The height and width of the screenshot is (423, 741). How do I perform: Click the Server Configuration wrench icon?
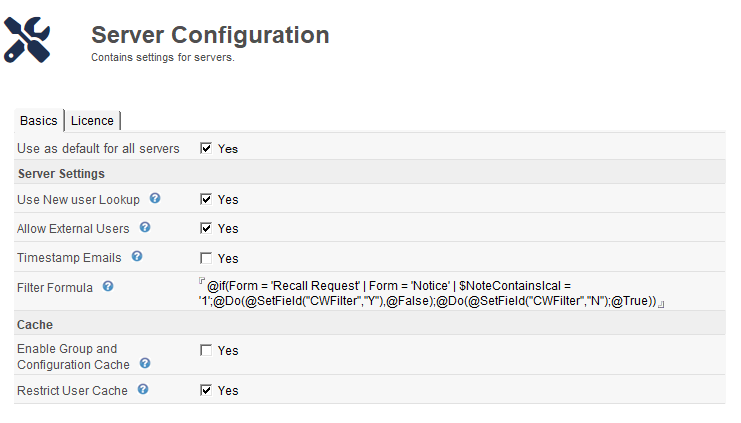[x=27, y=39]
